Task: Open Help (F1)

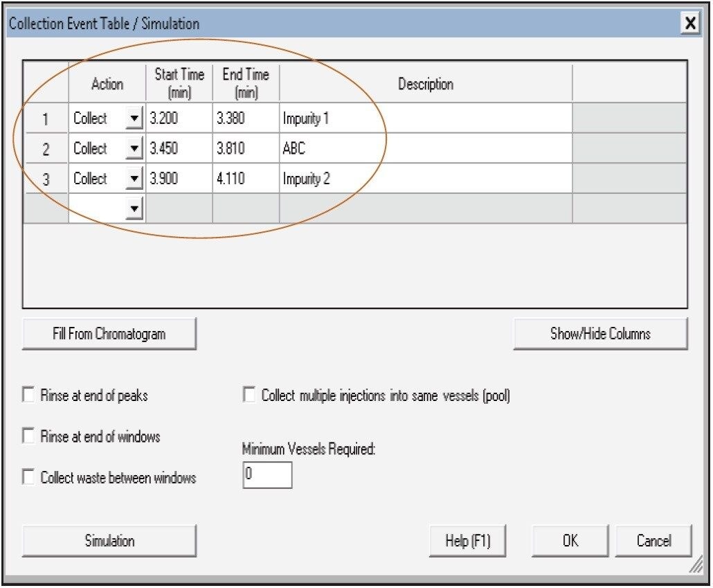Action: tap(468, 541)
